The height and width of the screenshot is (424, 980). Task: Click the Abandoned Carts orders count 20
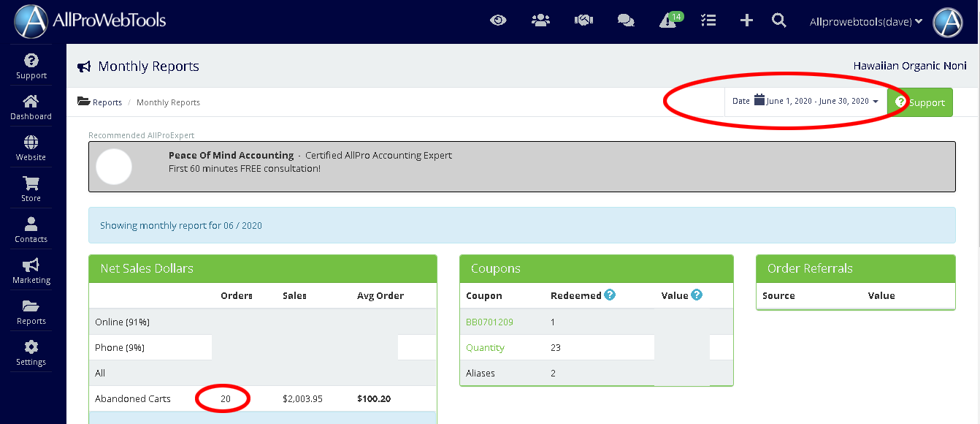point(226,399)
